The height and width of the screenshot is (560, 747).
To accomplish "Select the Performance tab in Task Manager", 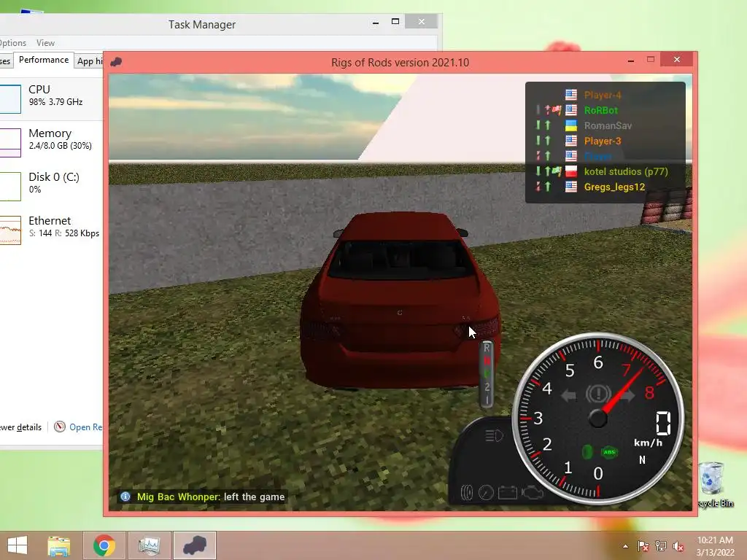I will pos(44,60).
